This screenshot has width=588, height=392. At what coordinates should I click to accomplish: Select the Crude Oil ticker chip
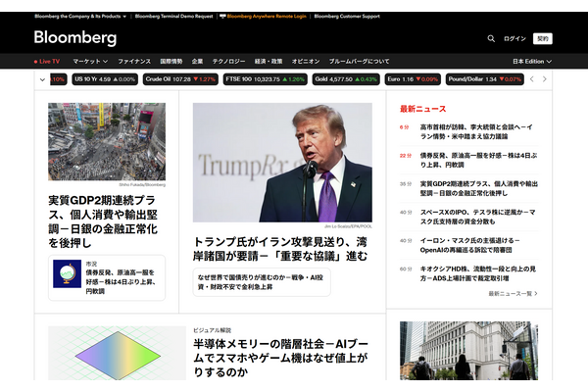click(x=180, y=79)
